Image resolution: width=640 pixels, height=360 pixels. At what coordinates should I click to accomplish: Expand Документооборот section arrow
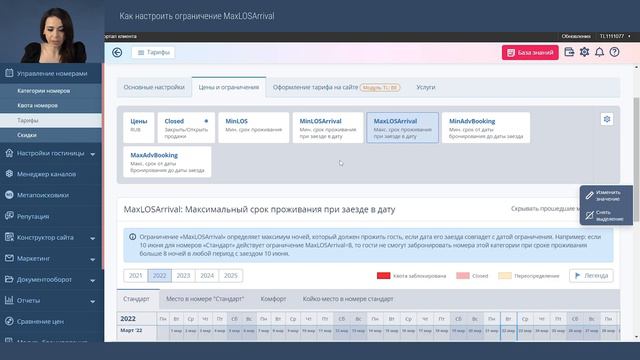[93, 280]
